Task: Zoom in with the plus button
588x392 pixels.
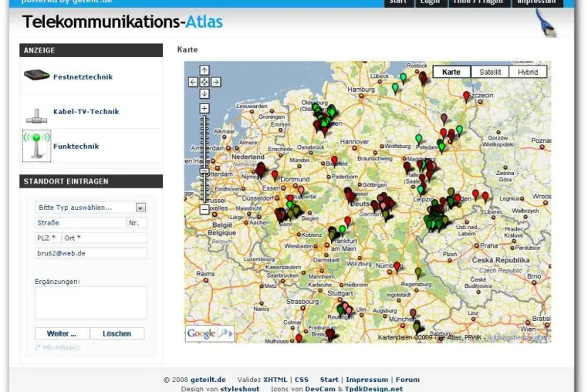Action: (204, 108)
